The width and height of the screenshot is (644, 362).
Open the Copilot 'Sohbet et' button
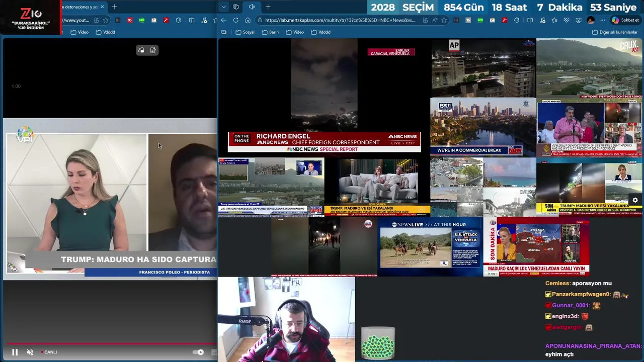click(625, 20)
